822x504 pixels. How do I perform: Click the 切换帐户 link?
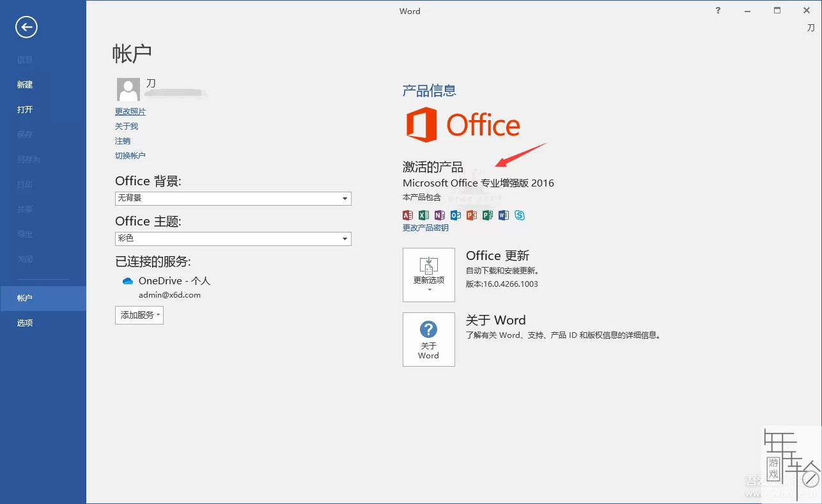130,156
